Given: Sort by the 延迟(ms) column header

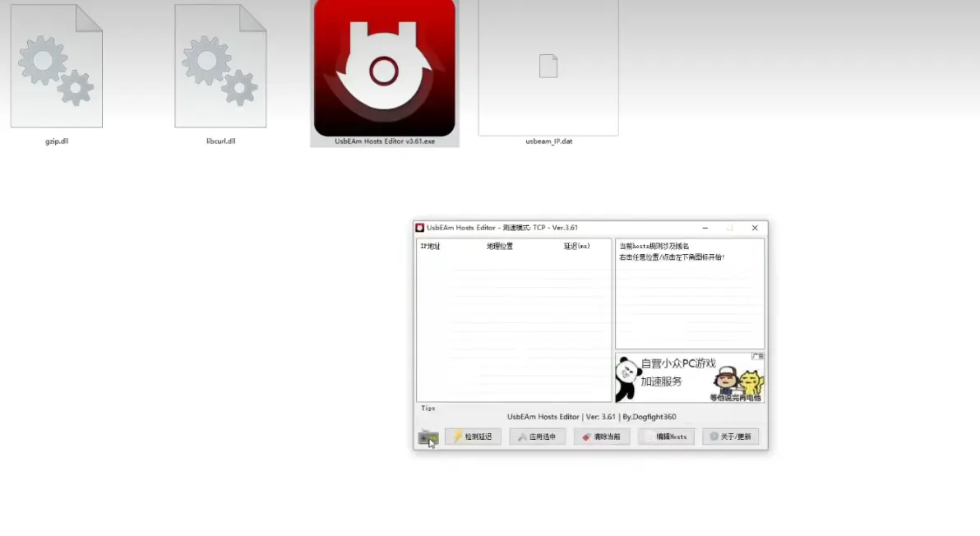Looking at the screenshot, I should 576,247.
